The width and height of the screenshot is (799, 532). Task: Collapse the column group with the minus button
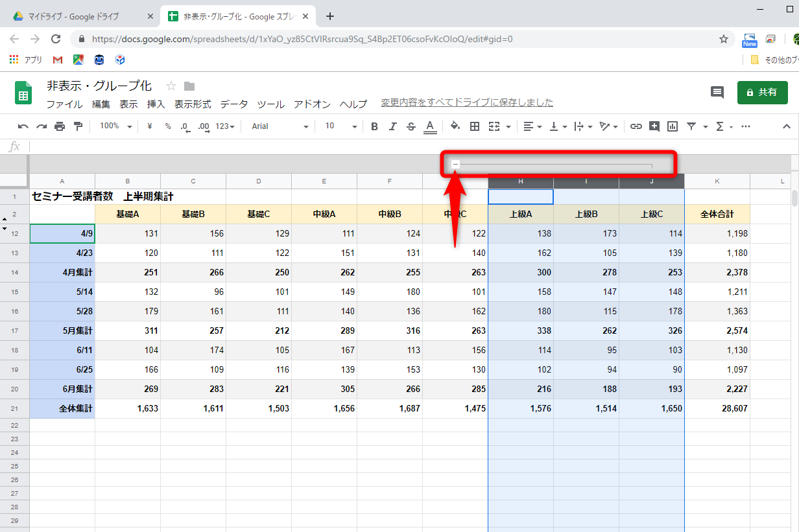tap(455, 164)
